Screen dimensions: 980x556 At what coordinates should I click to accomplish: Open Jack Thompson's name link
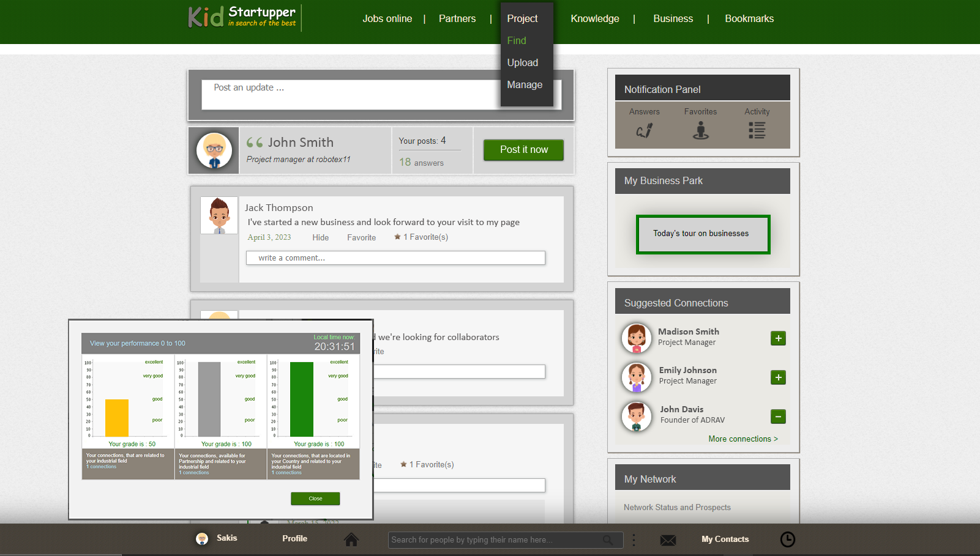click(279, 208)
